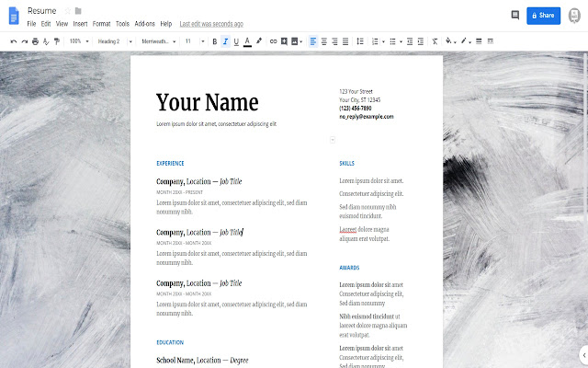Click the table cell dropdown arrow in document
Image resolution: width=588 pixels, height=368 pixels.
pyautogui.click(x=333, y=140)
